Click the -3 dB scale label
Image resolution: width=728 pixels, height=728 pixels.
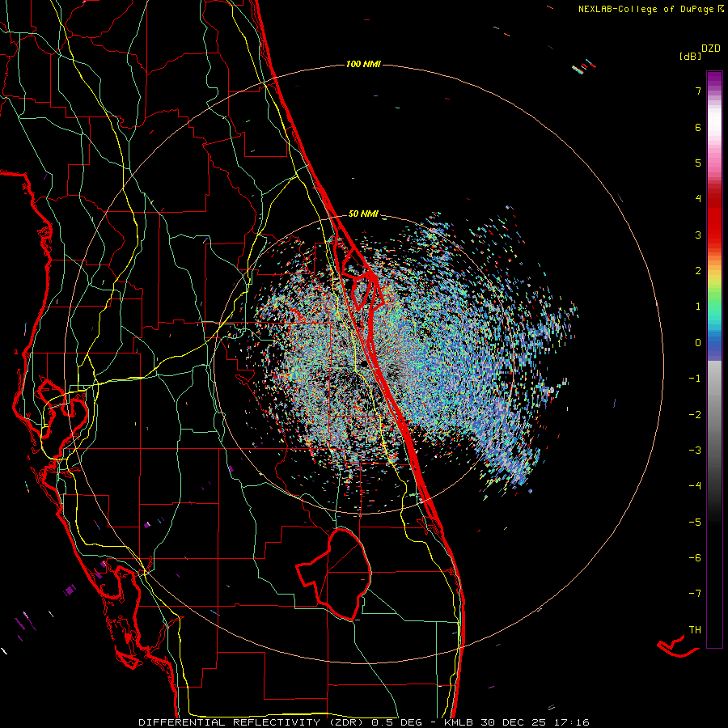pos(695,450)
